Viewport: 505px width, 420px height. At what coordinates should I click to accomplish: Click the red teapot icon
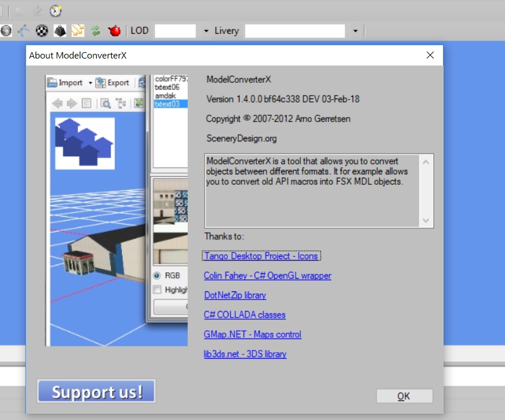114,31
